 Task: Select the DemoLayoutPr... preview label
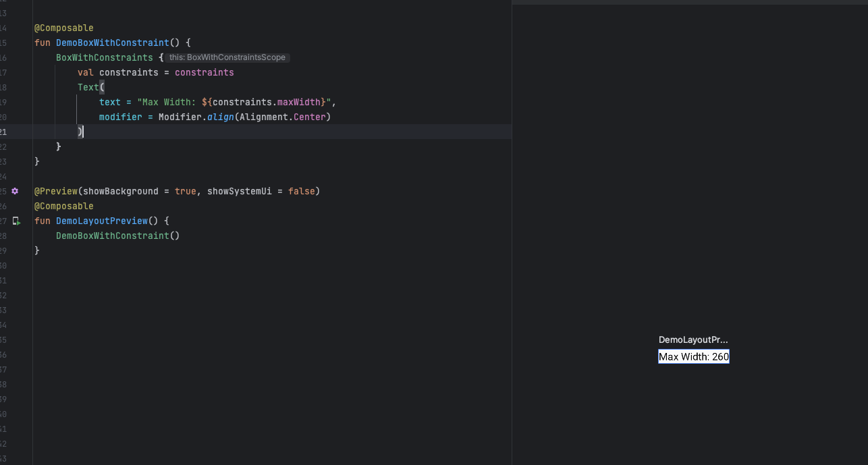pyautogui.click(x=693, y=339)
